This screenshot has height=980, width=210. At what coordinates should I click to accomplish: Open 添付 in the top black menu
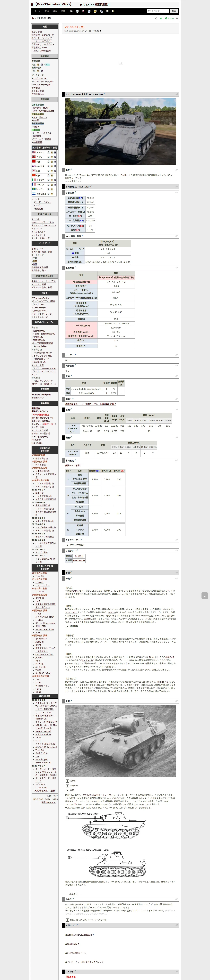(x=63, y=11)
